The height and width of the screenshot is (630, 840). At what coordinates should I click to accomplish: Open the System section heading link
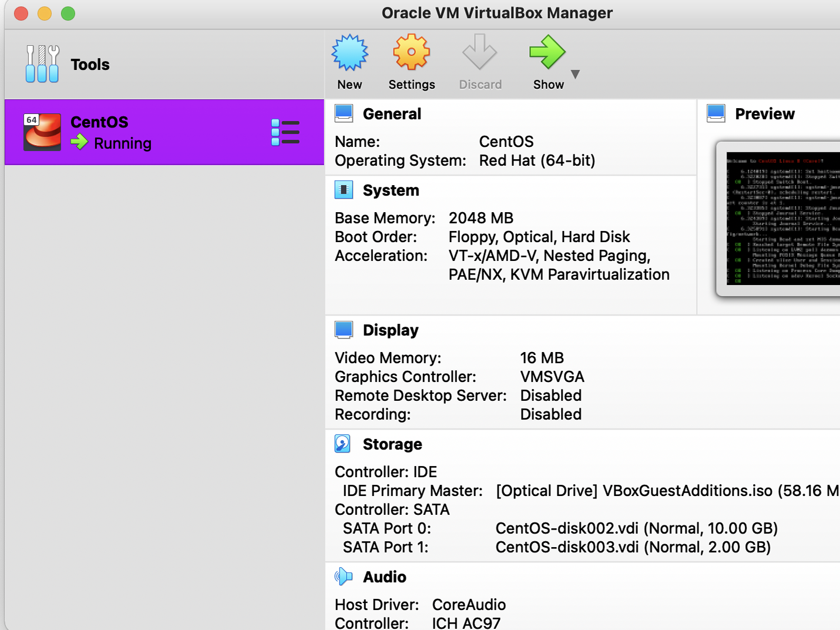[391, 190]
